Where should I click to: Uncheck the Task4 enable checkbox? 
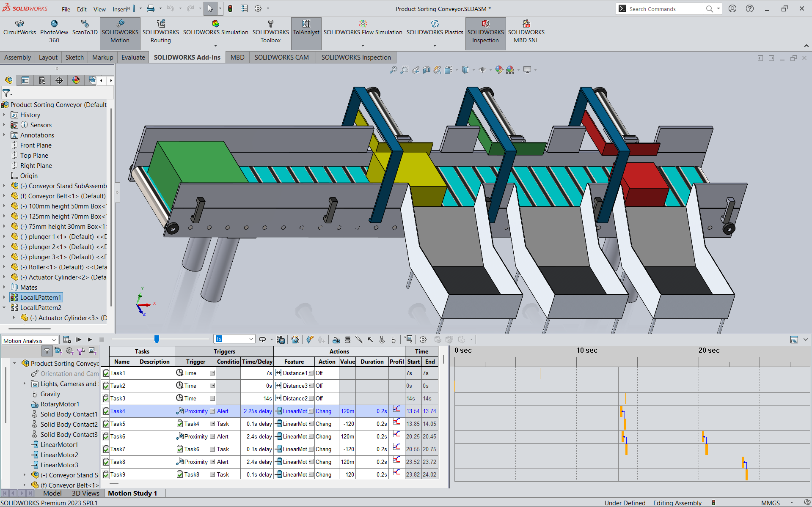106,411
